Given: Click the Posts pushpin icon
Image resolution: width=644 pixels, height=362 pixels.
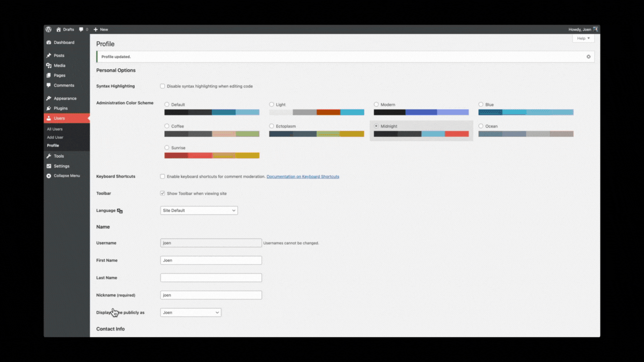Looking at the screenshot, I should pos(49,56).
